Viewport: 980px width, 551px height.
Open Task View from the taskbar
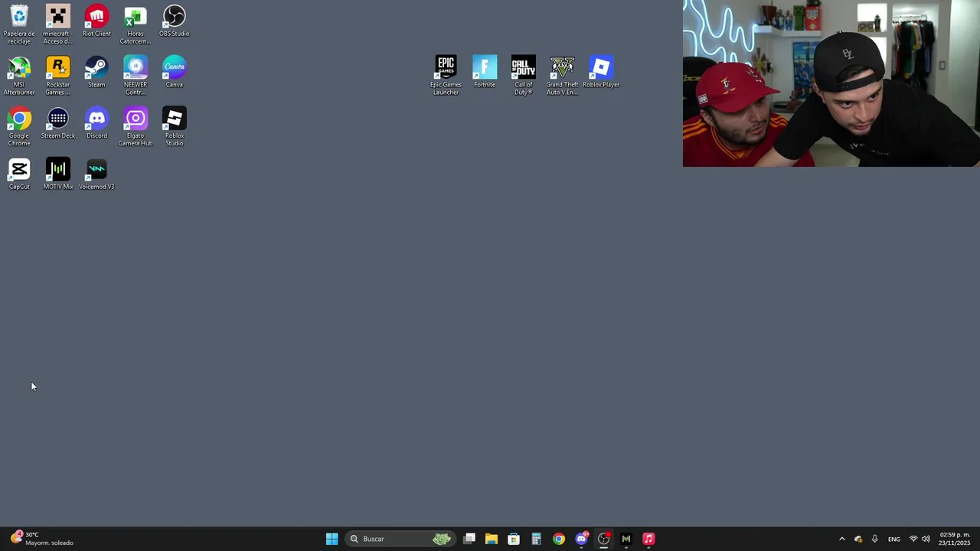click(x=469, y=539)
